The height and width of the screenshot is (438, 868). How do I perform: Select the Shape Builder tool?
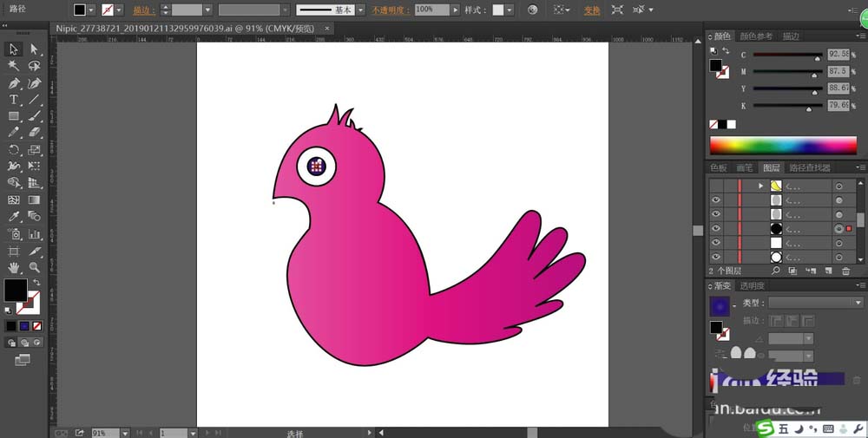pyautogui.click(x=14, y=182)
